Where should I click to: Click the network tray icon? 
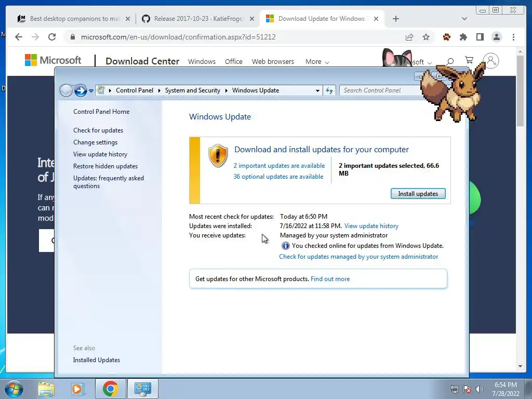click(454, 389)
